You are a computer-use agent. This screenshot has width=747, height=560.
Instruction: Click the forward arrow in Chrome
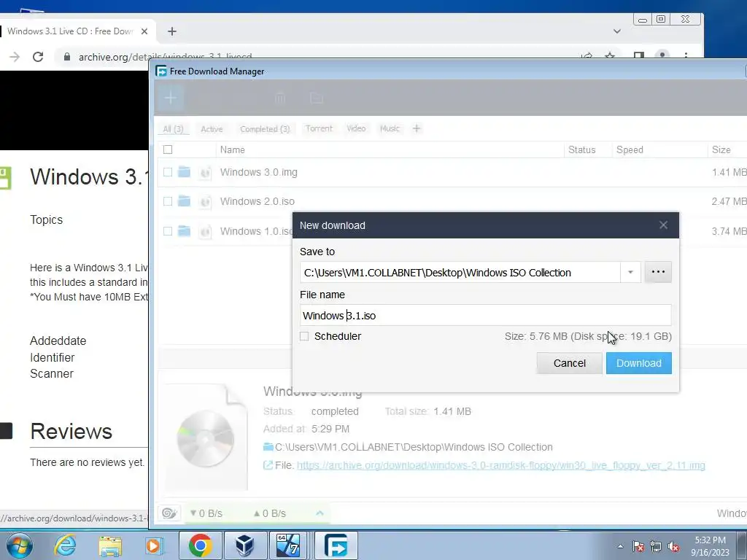tap(15, 57)
